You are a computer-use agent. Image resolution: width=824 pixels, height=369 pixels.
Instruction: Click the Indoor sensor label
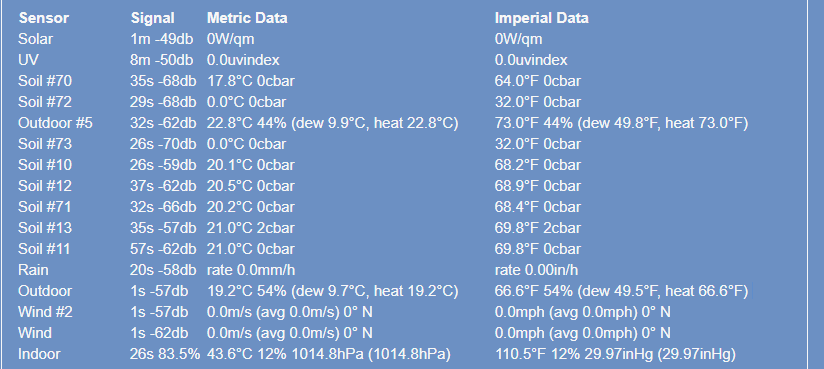tap(39, 355)
